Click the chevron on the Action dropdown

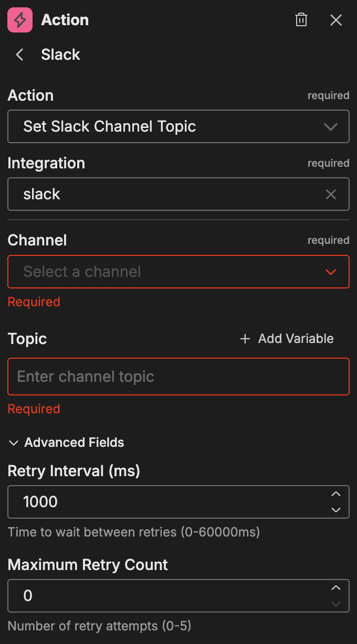pyautogui.click(x=330, y=126)
